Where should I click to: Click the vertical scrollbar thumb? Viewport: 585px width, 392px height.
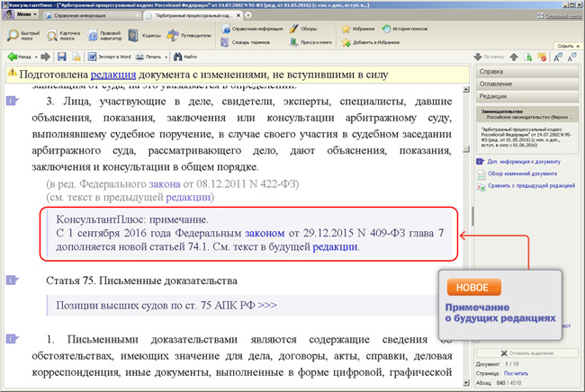[x=466, y=149]
